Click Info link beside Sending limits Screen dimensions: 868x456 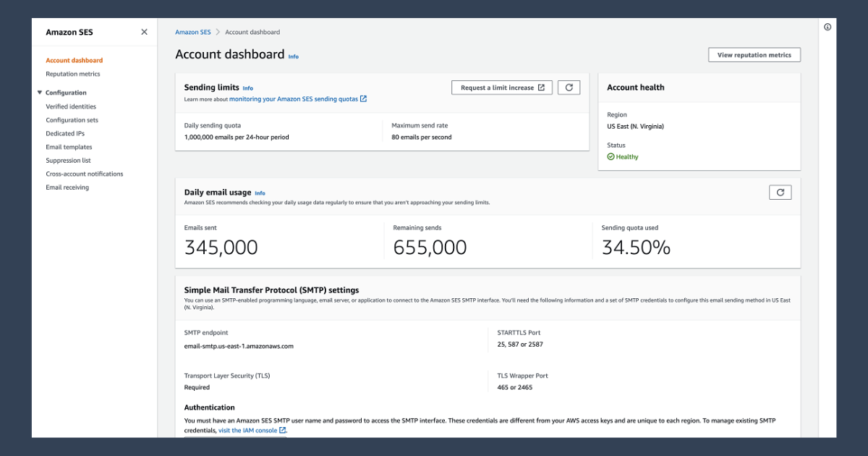tap(248, 88)
